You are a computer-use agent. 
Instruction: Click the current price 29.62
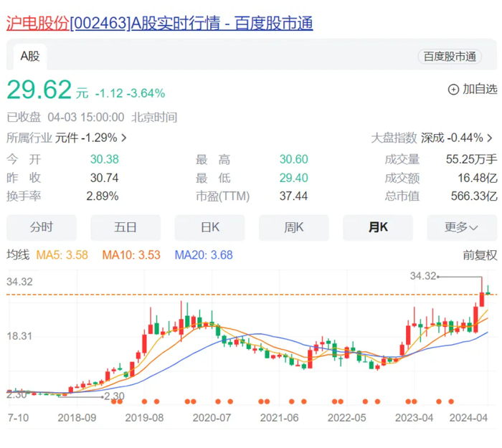tap(39, 90)
